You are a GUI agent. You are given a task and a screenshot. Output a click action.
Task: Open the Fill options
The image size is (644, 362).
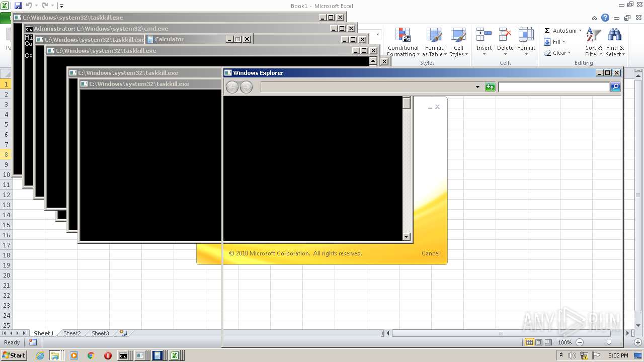(554, 42)
